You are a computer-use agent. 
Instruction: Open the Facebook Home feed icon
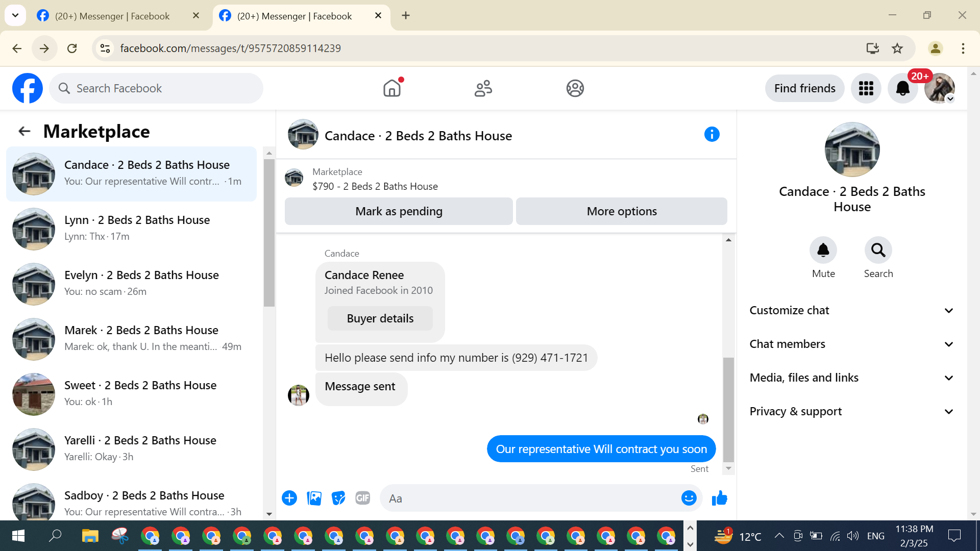click(x=392, y=88)
